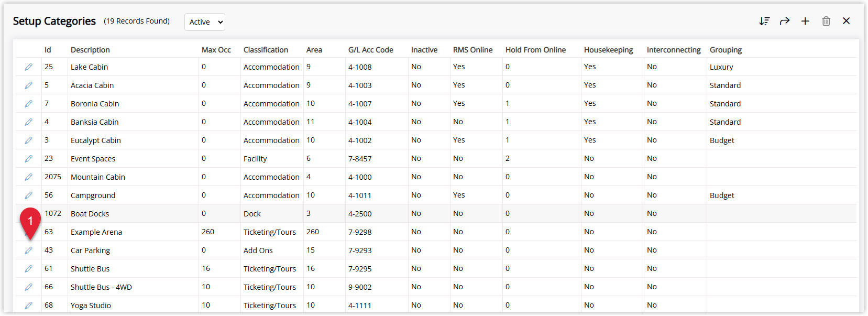Click the sort order icon in header

[x=764, y=21]
